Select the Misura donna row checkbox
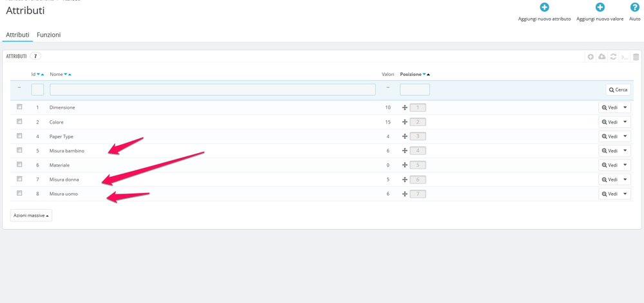This screenshot has width=644, height=303. tap(19, 179)
